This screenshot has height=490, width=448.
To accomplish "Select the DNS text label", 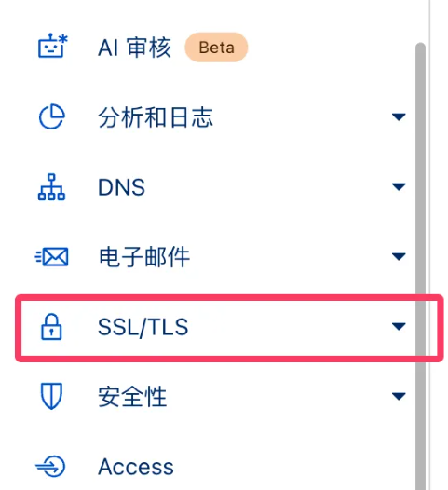I will 121,187.
